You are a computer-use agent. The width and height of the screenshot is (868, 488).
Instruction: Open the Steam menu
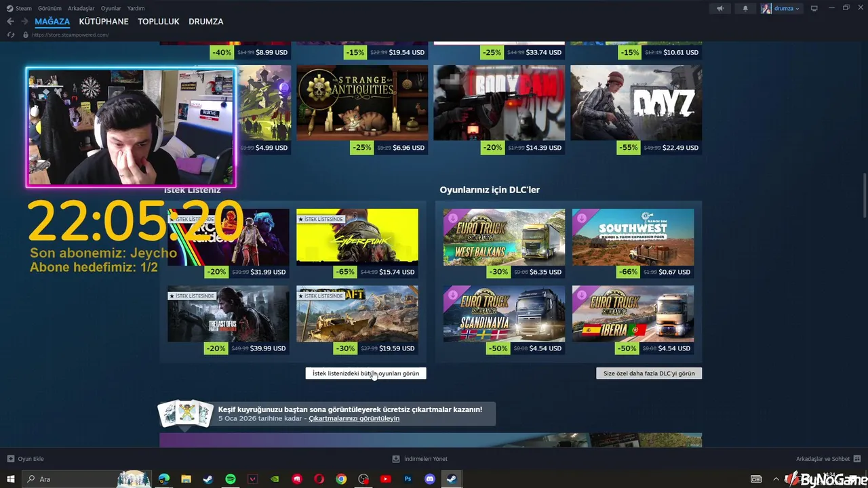[x=19, y=8]
